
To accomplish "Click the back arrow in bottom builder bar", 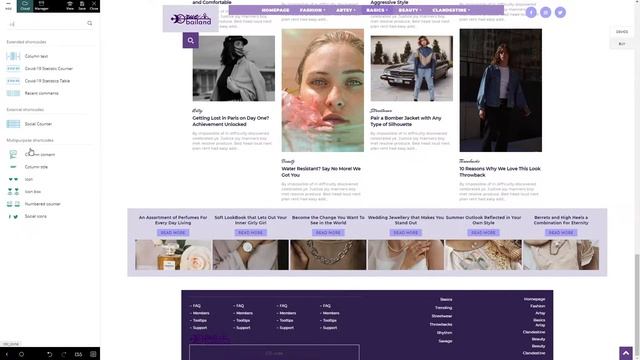I will tap(7, 354).
